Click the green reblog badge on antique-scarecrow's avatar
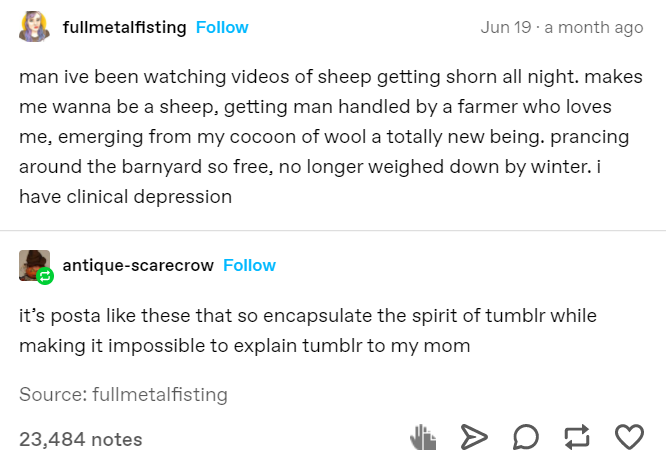This screenshot has width=666, height=463. tap(45, 276)
